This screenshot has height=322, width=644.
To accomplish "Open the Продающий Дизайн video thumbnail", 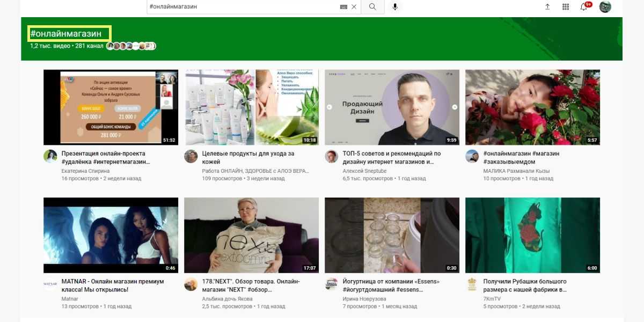I will coord(392,107).
